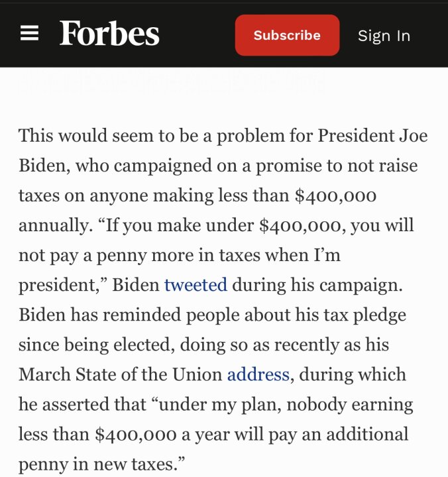Click the first line starting "This would seem"
This screenshot has height=477, width=448.
(223, 135)
